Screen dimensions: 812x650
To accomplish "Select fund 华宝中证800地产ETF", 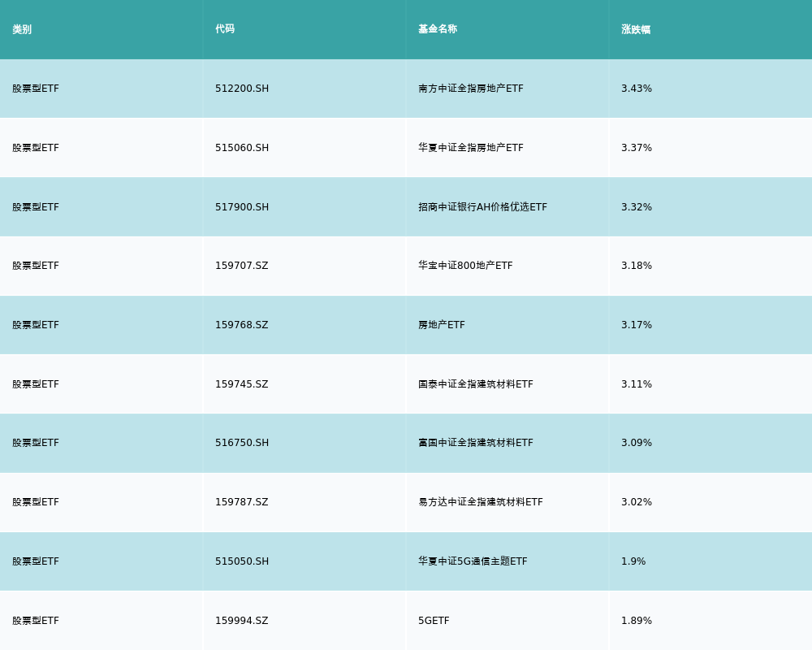I will (x=465, y=266).
